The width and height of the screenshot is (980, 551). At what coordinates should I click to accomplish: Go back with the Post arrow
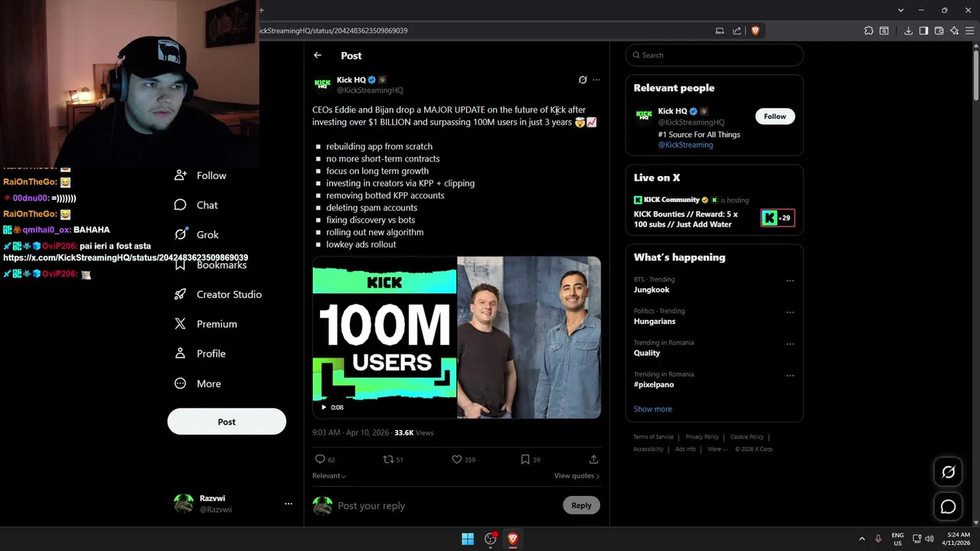coord(318,55)
